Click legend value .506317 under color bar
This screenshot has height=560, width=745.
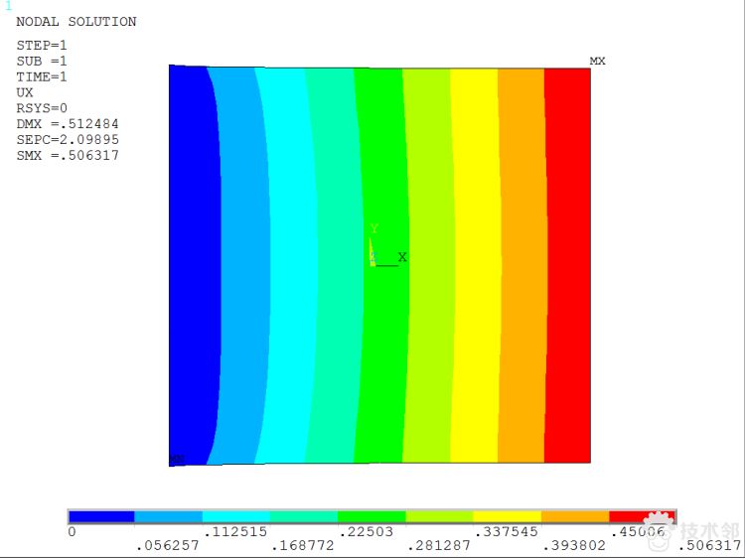pos(710,546)
